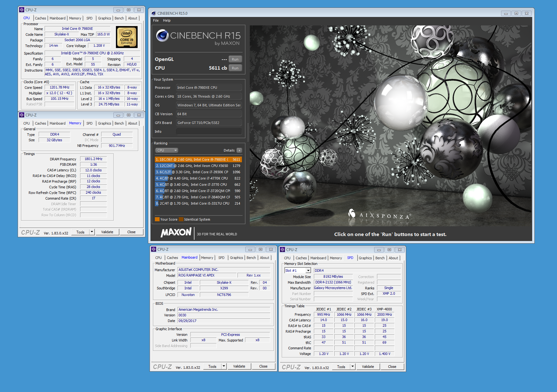Open the memory Slot #1 dropdown

308,271
